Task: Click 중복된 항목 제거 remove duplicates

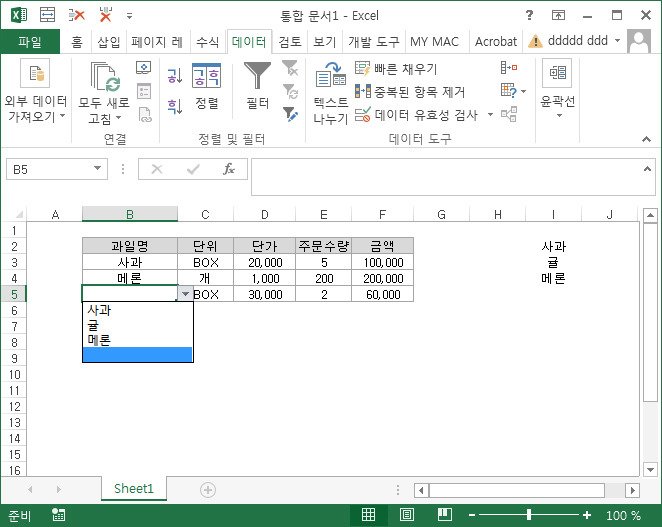Action: [x=410, y=92]
